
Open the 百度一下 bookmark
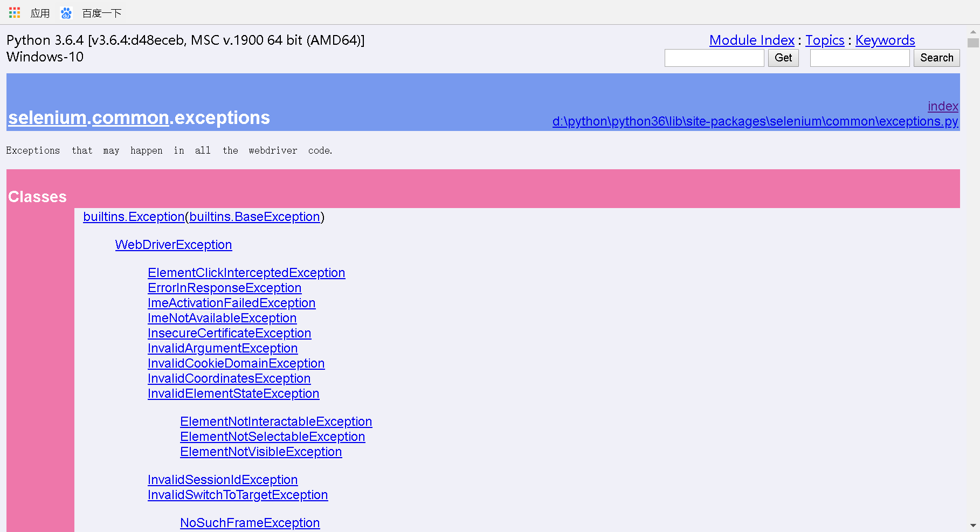(x=102, y=13)
